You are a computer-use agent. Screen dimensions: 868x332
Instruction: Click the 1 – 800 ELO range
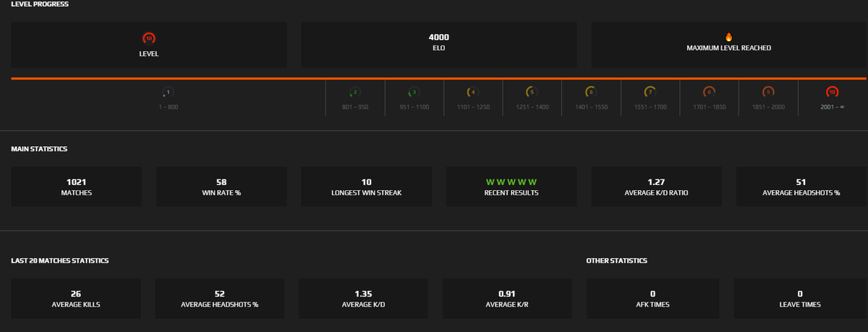click(x=168, y=106)
